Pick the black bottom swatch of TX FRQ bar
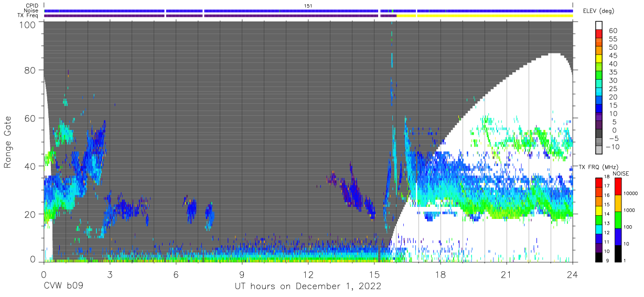Image resolution: width=644 pixels, height=297 pixels. tap(599, 257)
